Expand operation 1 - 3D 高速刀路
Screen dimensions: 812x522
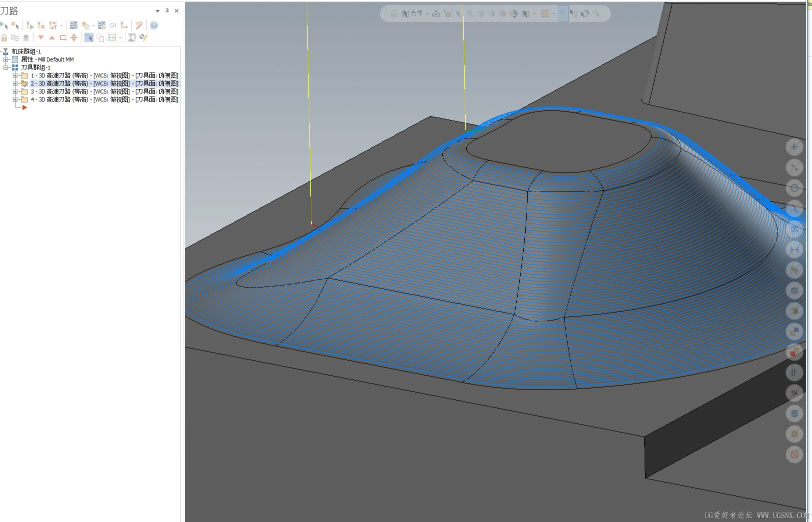(15, 75)
